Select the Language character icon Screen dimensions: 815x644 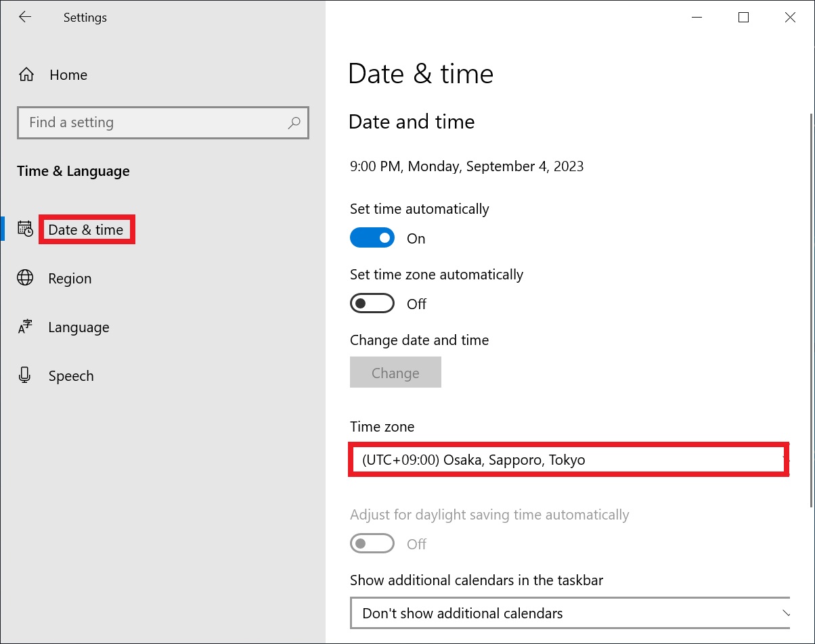click(25, 327)
